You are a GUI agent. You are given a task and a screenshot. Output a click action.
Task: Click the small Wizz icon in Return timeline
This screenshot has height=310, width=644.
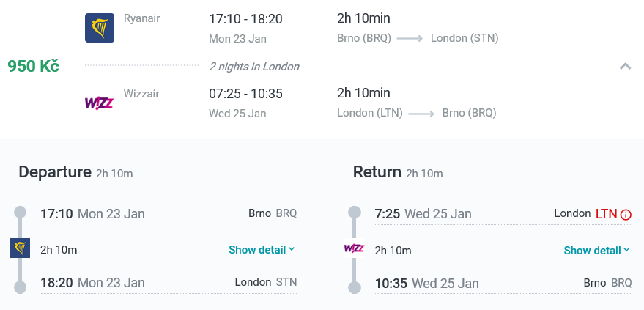[354, 248]
